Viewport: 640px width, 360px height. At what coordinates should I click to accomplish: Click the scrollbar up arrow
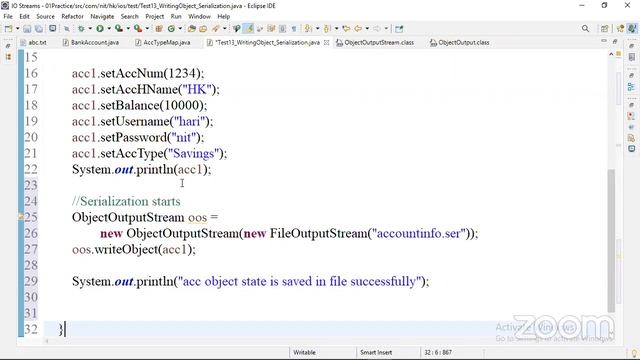611,54
